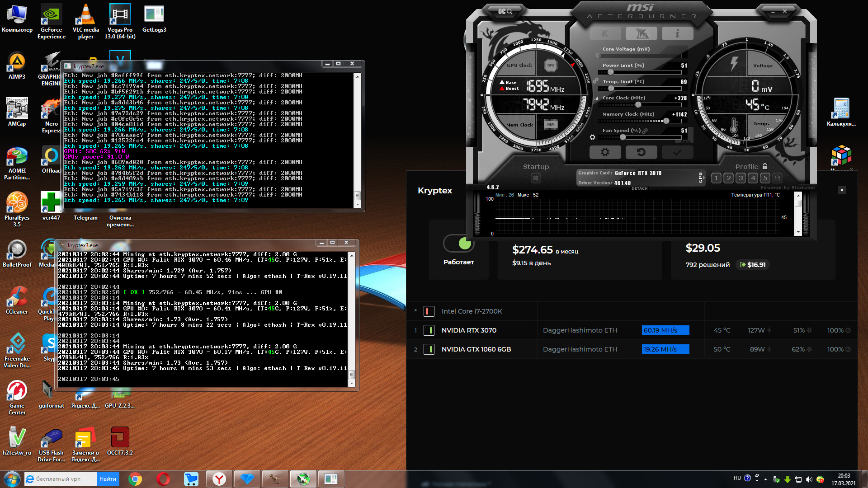This screenshot has height=488, width=868.
Task: Click the 89W power icon on GTX 1060 row
Action: (769, 349)
